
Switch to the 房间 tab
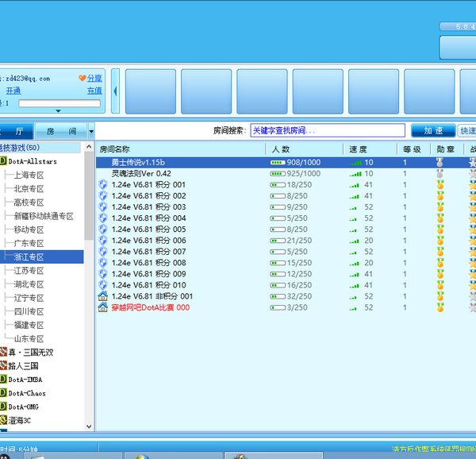pyautogui.click(x=61, y=131)
